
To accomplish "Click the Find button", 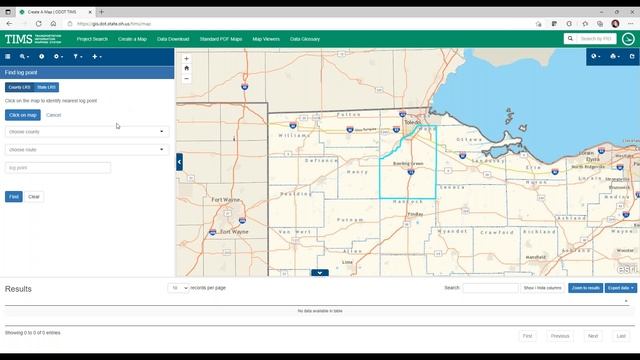I will coord(13,197).
